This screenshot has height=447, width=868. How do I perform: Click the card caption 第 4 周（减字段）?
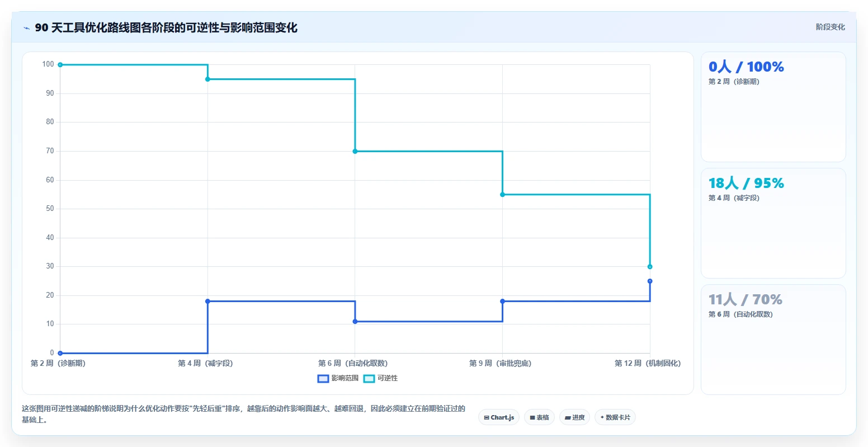[x=734, y=198]
